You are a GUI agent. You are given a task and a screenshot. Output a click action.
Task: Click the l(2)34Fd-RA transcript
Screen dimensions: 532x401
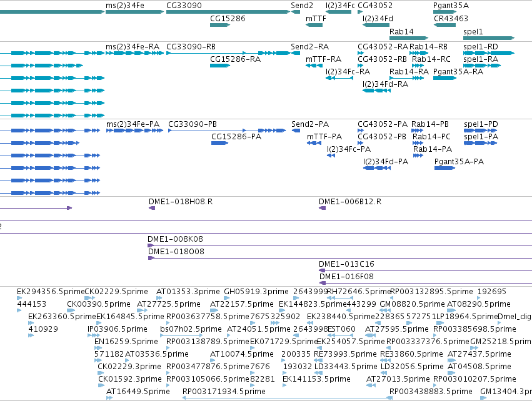[376, 91]
